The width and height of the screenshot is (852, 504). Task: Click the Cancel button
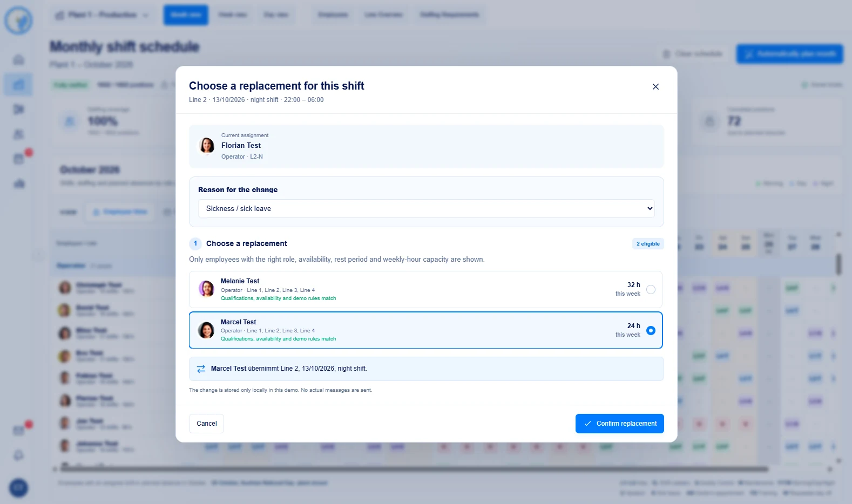206,424
